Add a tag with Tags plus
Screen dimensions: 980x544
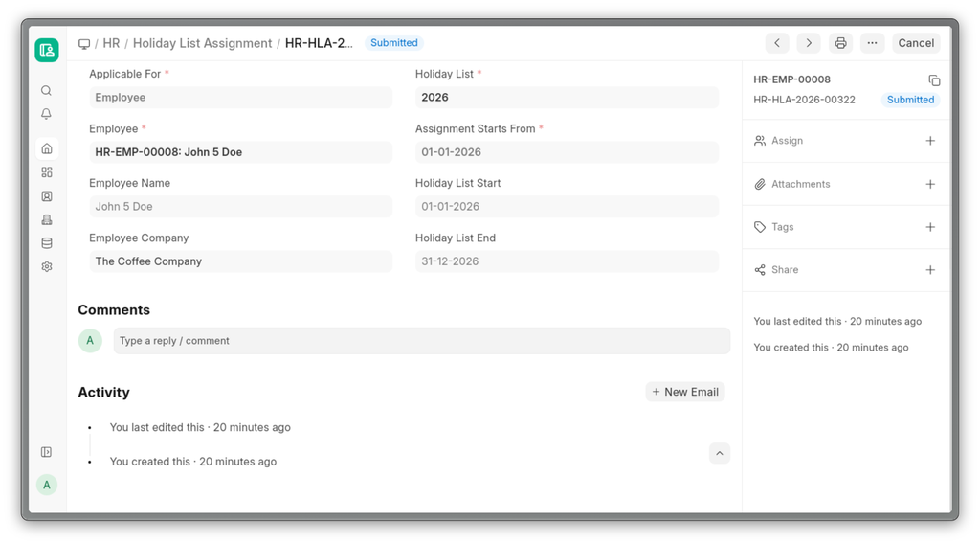point(930,227)
